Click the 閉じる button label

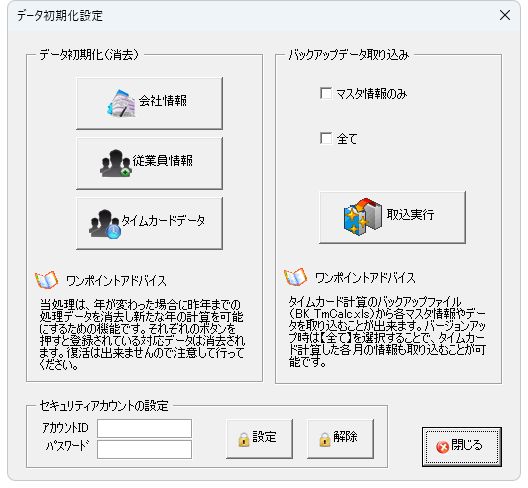tap(466, 445)
